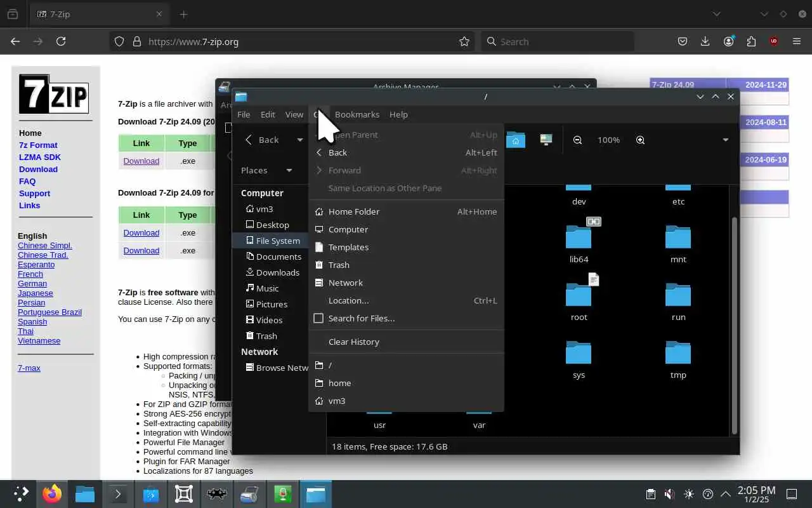Click the Back button in file manager toolbar
This screenshot has width=812, height=508.
pyautogui.click(x=263, y=140)
